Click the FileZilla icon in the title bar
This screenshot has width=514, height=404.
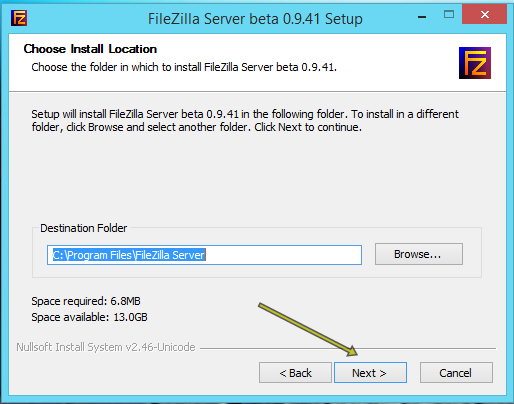click(x=19, y=18)
